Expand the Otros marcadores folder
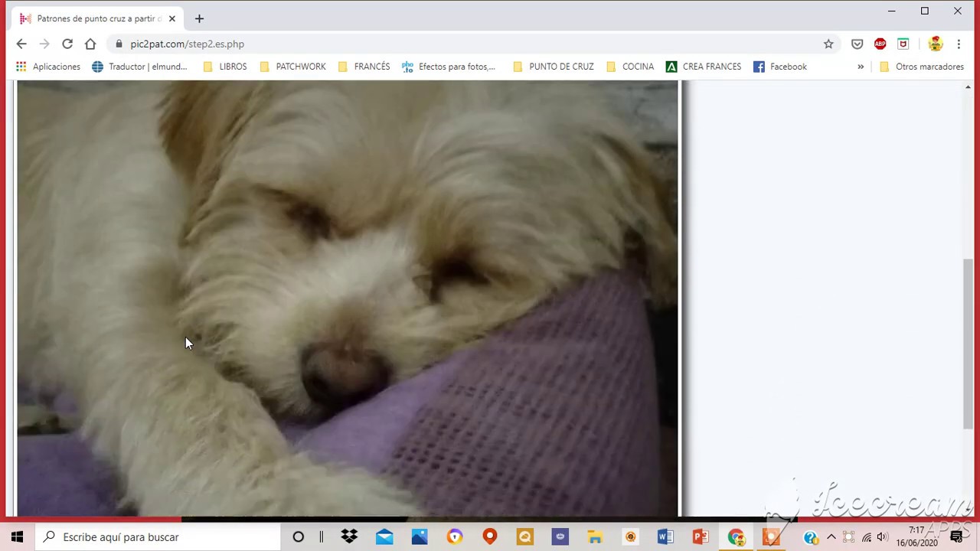The height and width of the screenshot is (551, 980). click(922, 67)
